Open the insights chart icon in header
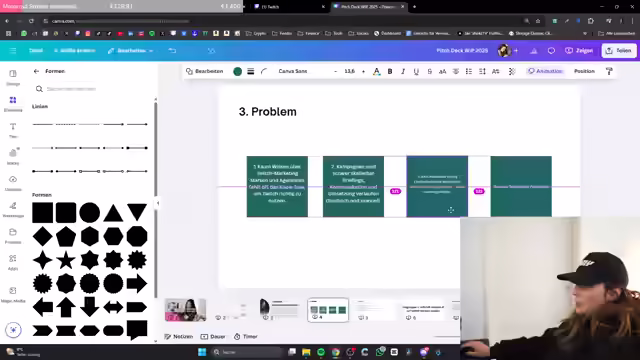The image size is (640, 360). point(533,51)
